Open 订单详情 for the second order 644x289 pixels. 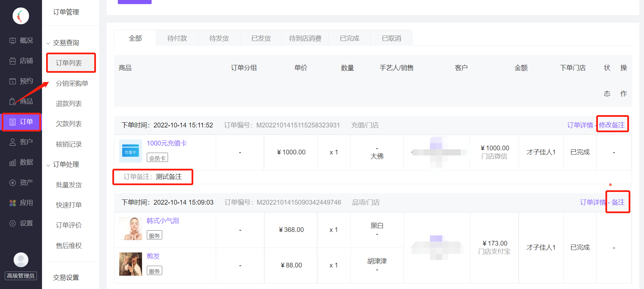tap(592, 202)
